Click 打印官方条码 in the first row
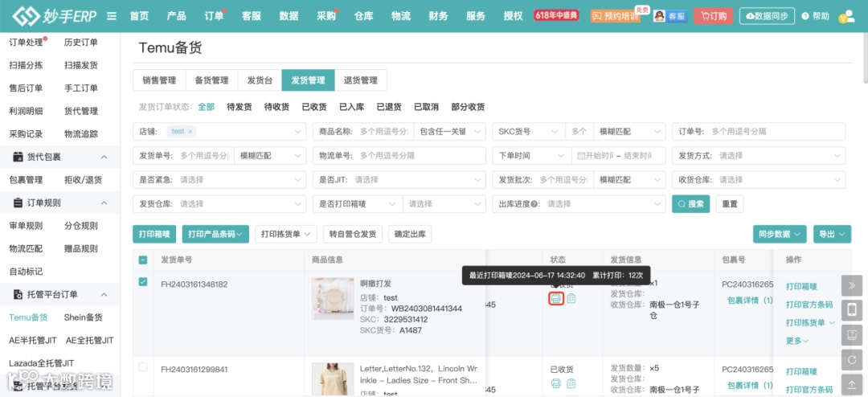Screen dimensions: 868x397 coord(809,305)
